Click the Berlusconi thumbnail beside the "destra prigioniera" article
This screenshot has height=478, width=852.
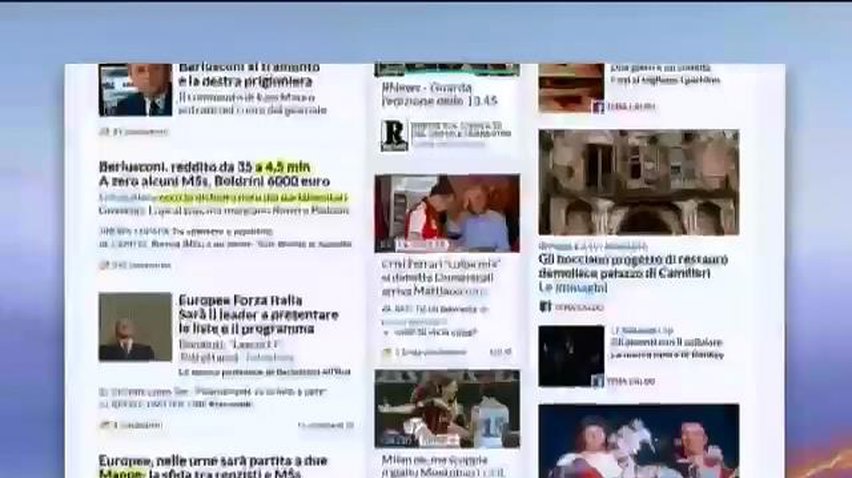(135, 90)
